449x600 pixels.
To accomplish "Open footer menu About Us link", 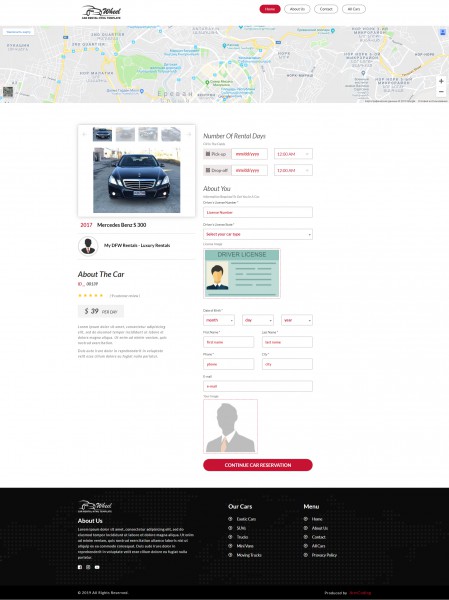I will pyautogui.click(x=320, y=528).
